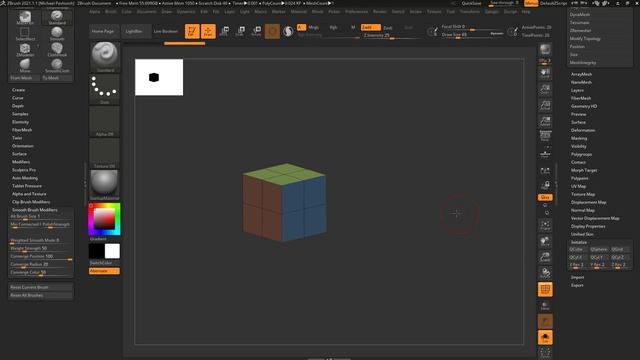The height and width of the screenshot is (360, 640).
Task: Select the SmoothCloth brush icon
Action: tap(57, 65)
